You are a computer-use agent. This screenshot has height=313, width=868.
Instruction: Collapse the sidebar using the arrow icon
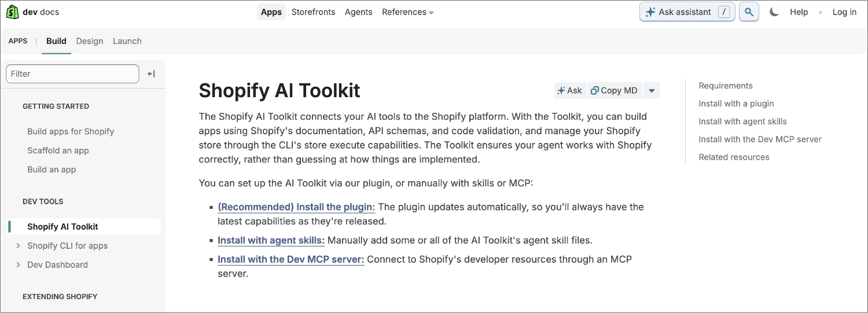point(151,74)
